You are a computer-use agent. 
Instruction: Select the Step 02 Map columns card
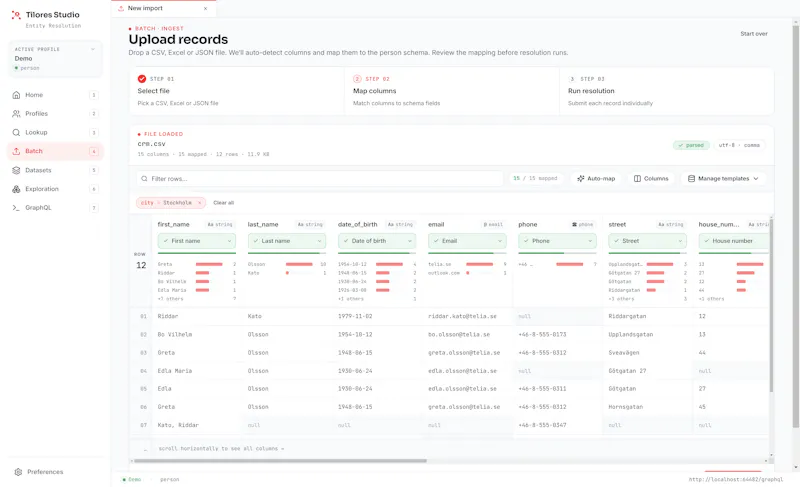pyautogui.click(x=452, y=91)
